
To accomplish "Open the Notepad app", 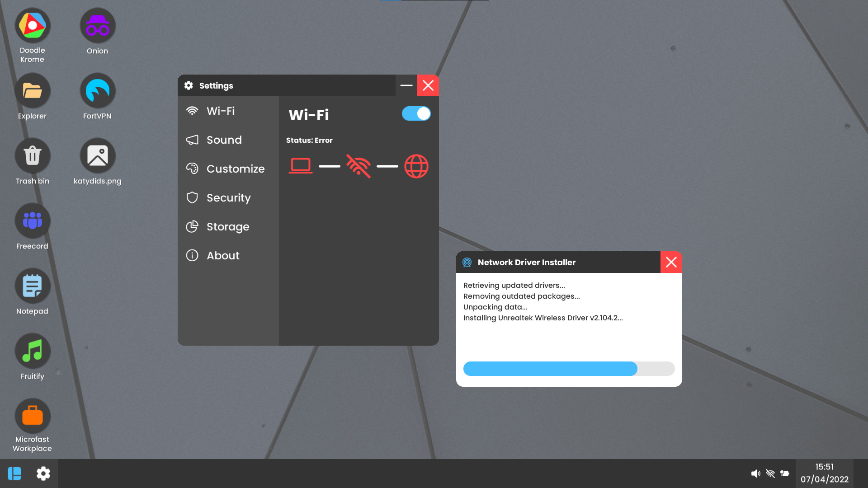I will pyautogui.click(x=32, y=286).
